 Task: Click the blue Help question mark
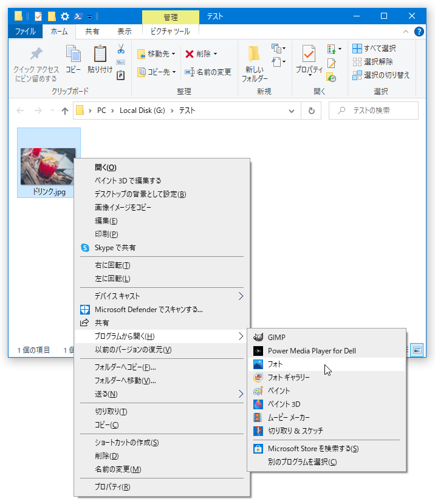click(x=419, y=32)
